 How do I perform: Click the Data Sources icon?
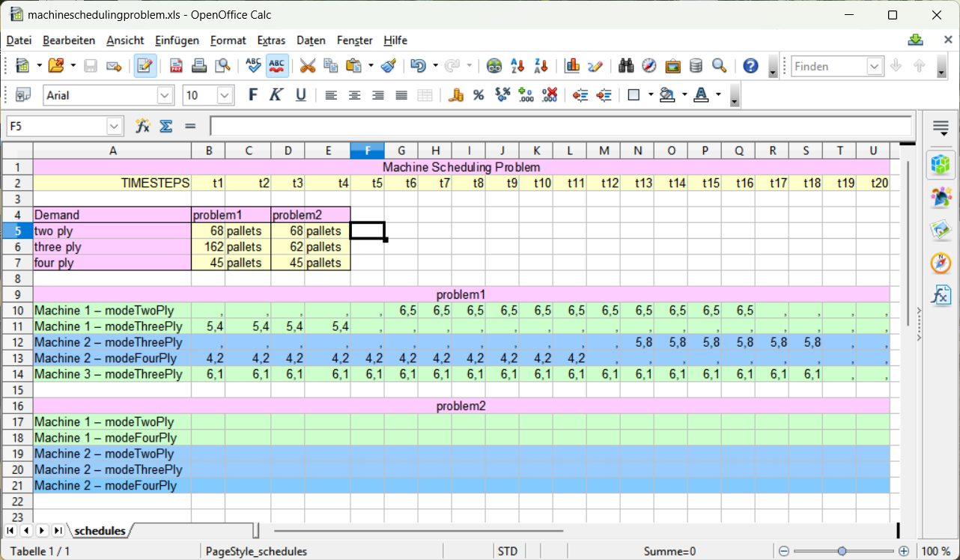pos(696,66)
